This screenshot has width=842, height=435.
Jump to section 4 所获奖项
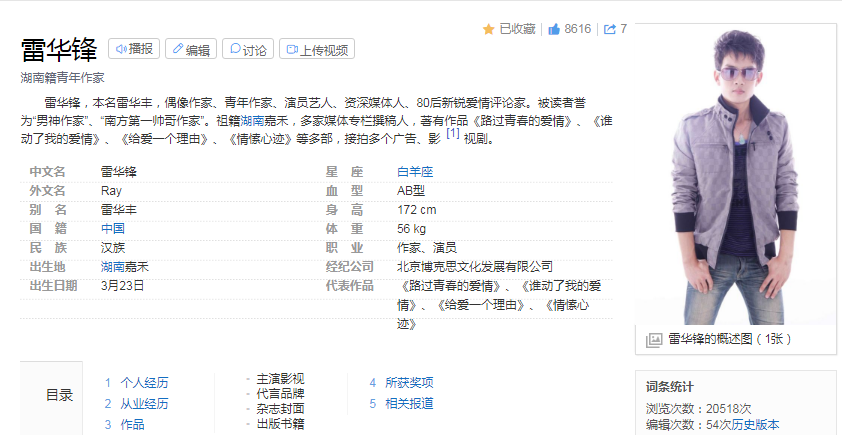tap(409, 383)
